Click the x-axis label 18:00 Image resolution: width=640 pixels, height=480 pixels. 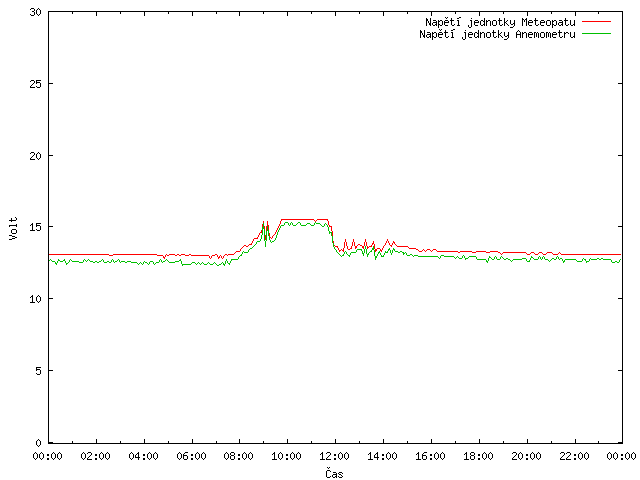pos(478,456)
